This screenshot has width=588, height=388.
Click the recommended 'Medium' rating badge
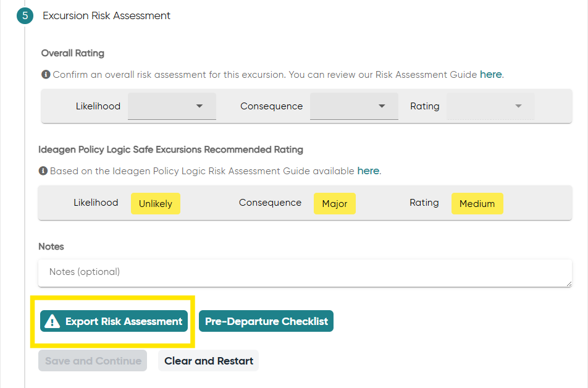point(477,203)
